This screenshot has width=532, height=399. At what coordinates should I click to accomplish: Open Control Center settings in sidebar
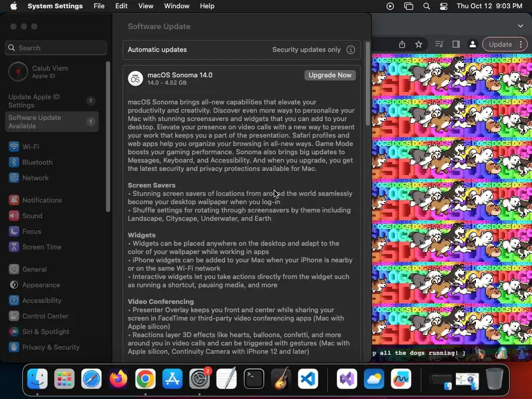point(38,316)
